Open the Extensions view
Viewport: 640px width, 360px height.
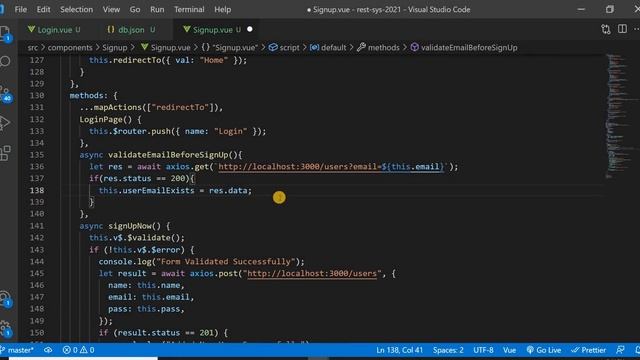coord(5,153)
